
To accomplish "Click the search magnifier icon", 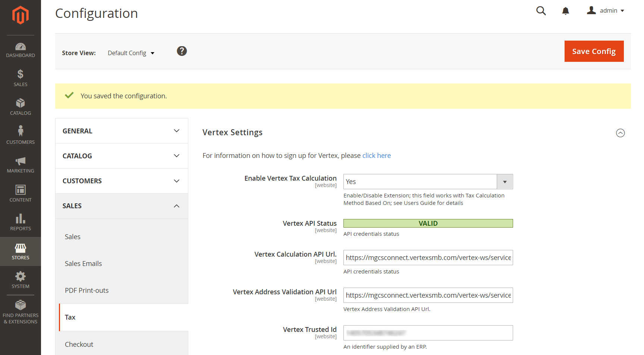I will click(x=541, y=11).
